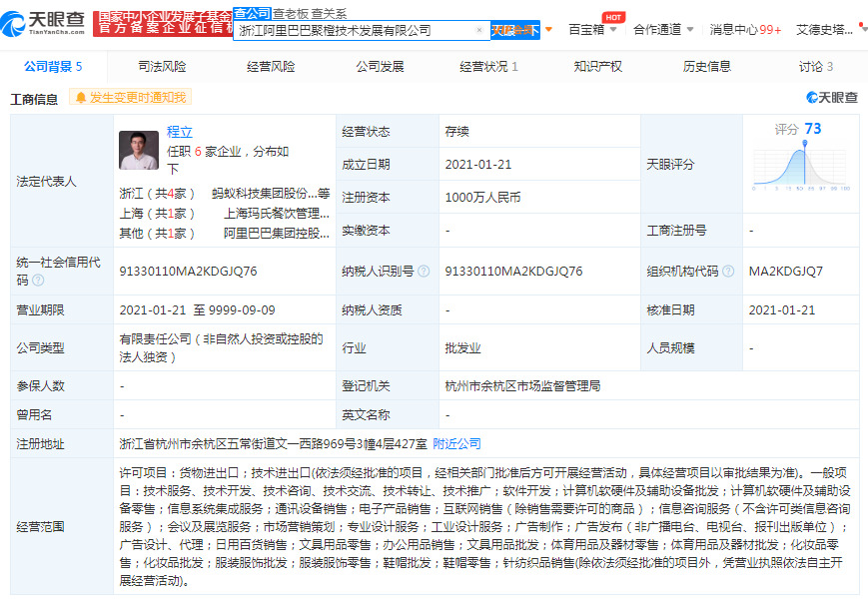Select the 营业期限 value 至 9999-09-09
868x599 pixels.
(234, 310)
